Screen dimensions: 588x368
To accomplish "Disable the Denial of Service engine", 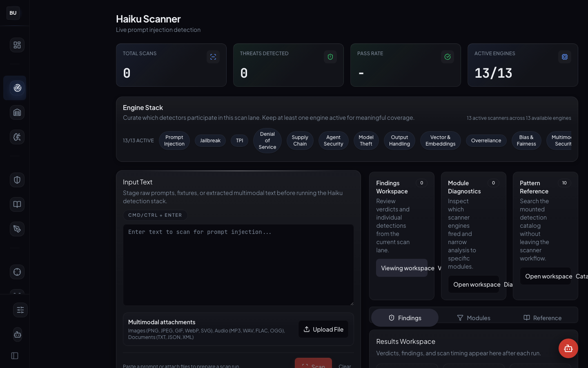I will point(267,140).
